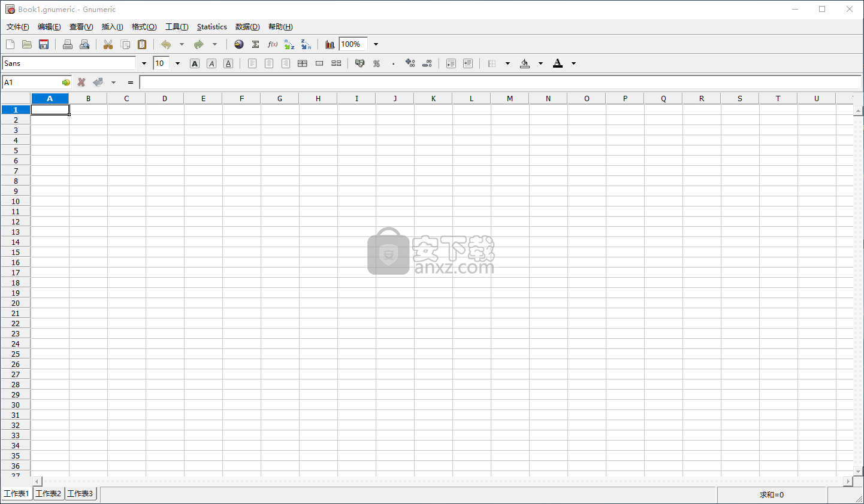This screenshot has width=864, height=504.
Task: Insert a chart
Action: (x=330, y=44)
